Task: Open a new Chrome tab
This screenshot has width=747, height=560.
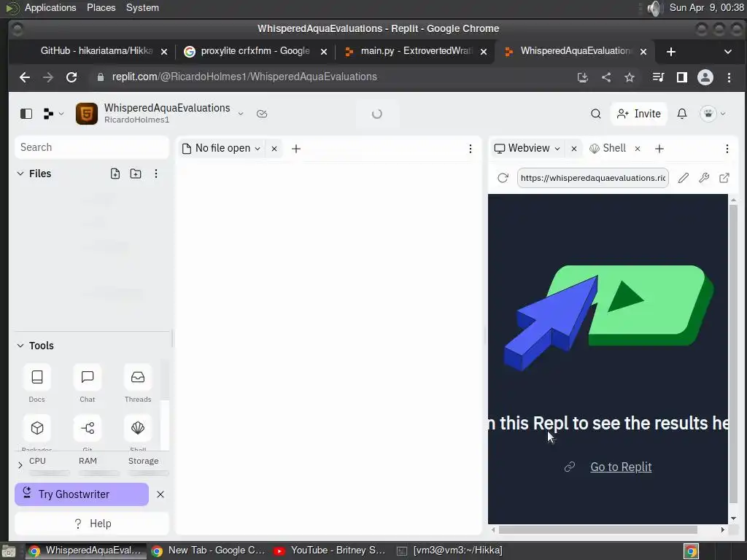Action: tap(671, 52)
